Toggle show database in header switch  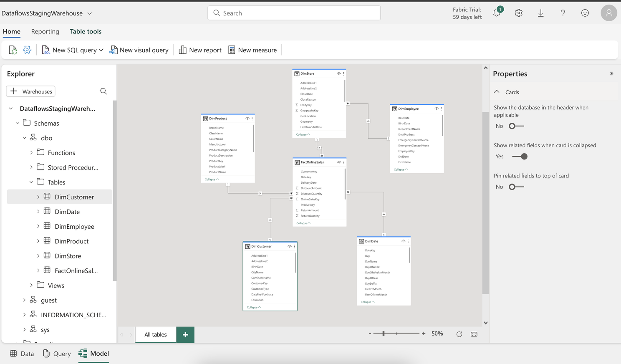pos(516,126)
